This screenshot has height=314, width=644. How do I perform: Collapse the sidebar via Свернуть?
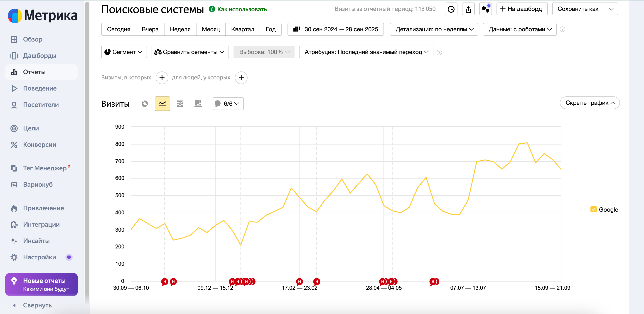[x=37, y=305]
